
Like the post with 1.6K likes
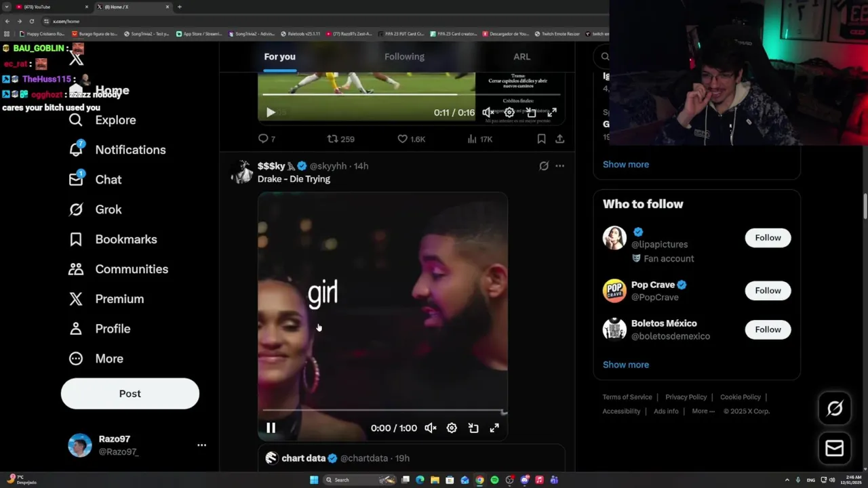click(402, 139)
